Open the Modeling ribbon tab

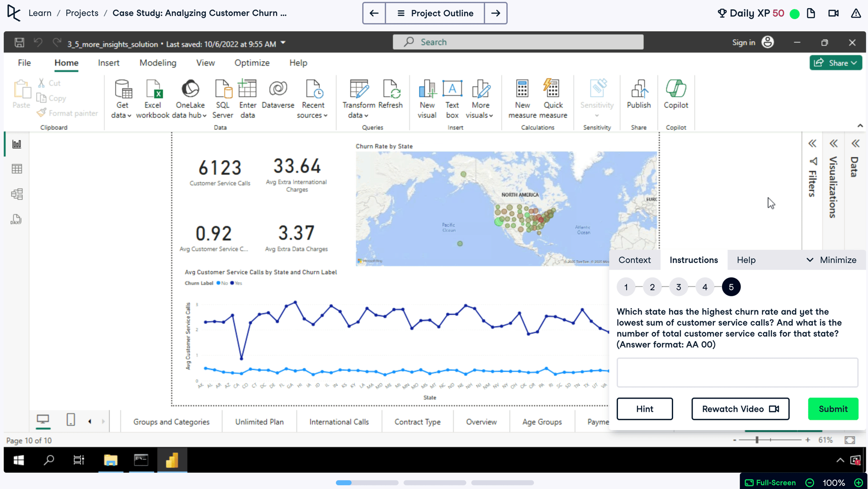pyautogui.click(x=158, y=63)
